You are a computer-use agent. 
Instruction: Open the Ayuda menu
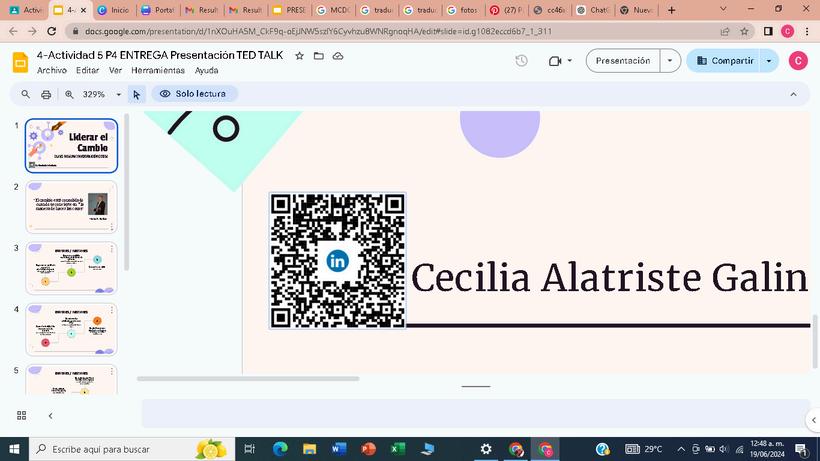tap(207, 70)
